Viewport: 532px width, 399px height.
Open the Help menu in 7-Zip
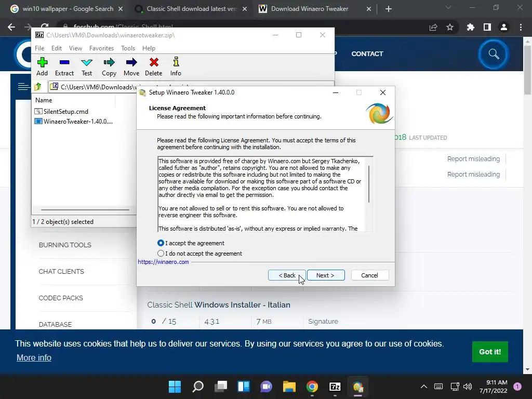149,48
